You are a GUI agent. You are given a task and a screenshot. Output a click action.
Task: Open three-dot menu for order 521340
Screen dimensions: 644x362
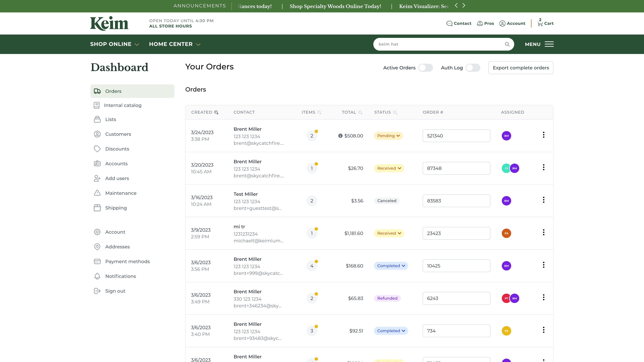click(x=544, y=135)
